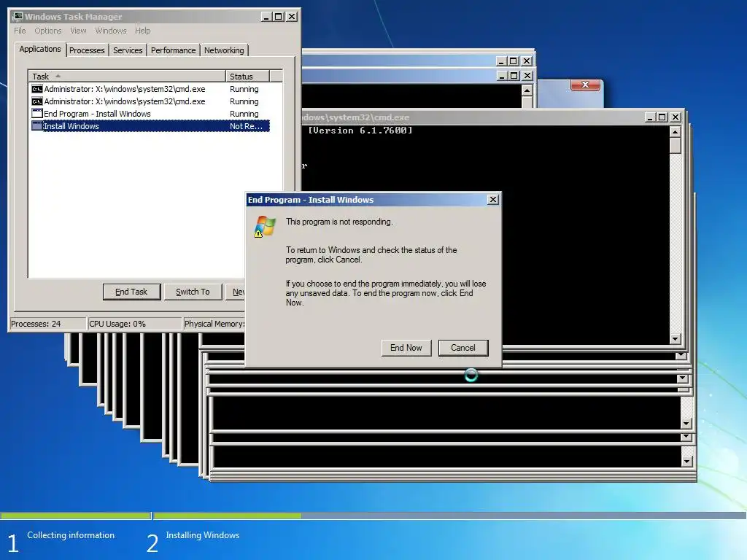Click the Task Manager title bar icon
Image resolution: width=747 pixels, height=560 pixels.
click(18, 17)
